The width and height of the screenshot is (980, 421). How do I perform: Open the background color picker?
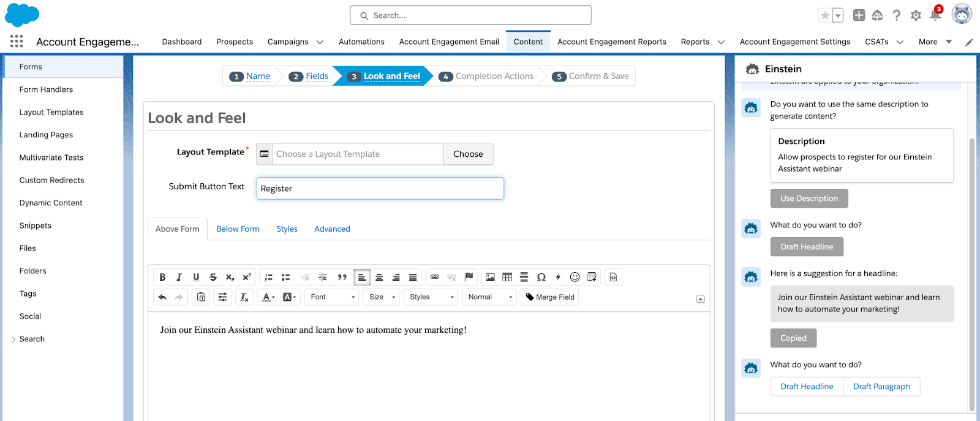coord(290,297)
